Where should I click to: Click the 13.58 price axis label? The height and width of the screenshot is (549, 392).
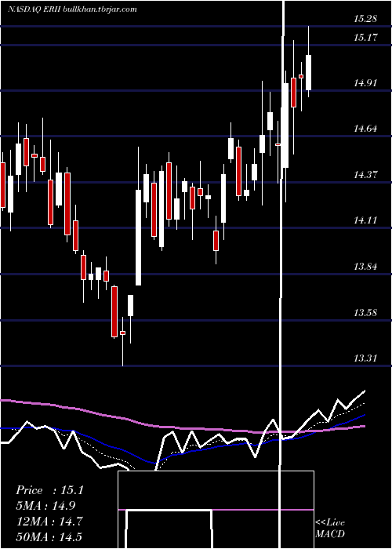pyautogui.click(x=365, y=312)
